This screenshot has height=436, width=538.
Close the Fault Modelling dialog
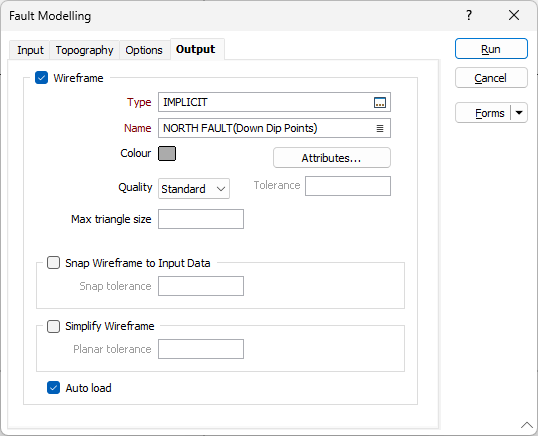[514, 15]
